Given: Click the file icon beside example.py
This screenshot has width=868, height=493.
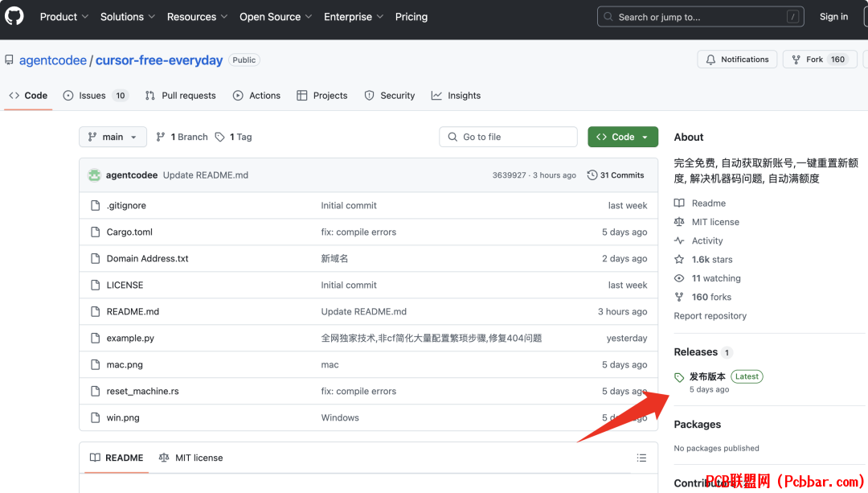Looking at the screenshot, I should [95, 339].
